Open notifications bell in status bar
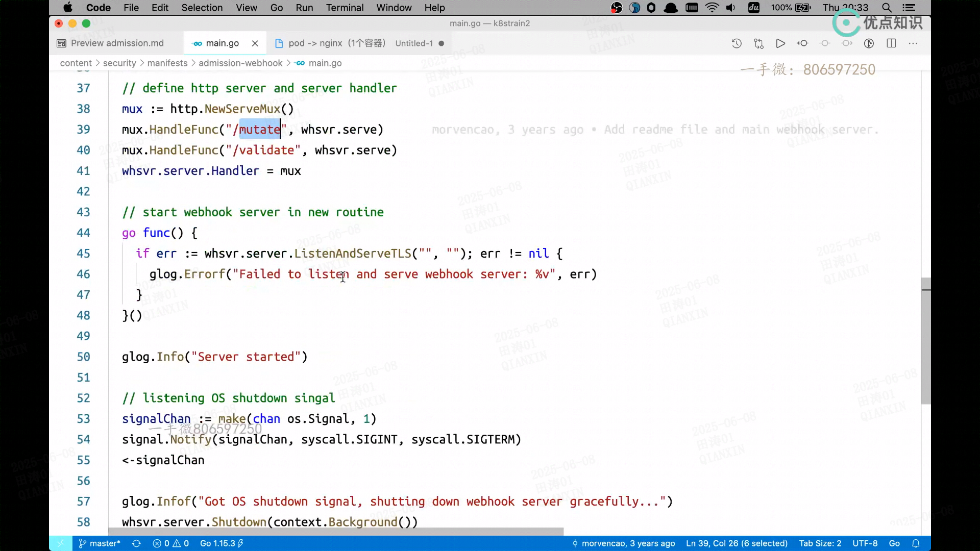Image resolution: width=980 pixels, height=551 pixels. [x=916, y=543]
